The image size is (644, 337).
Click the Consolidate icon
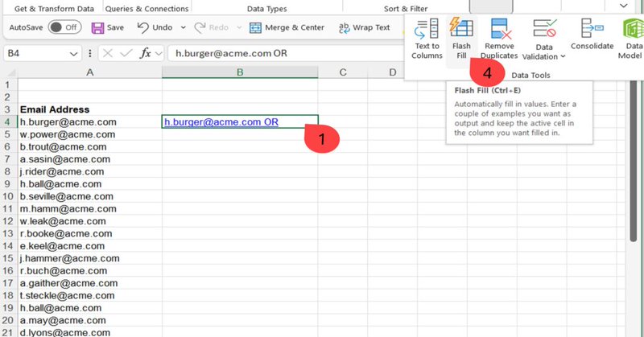592,28
